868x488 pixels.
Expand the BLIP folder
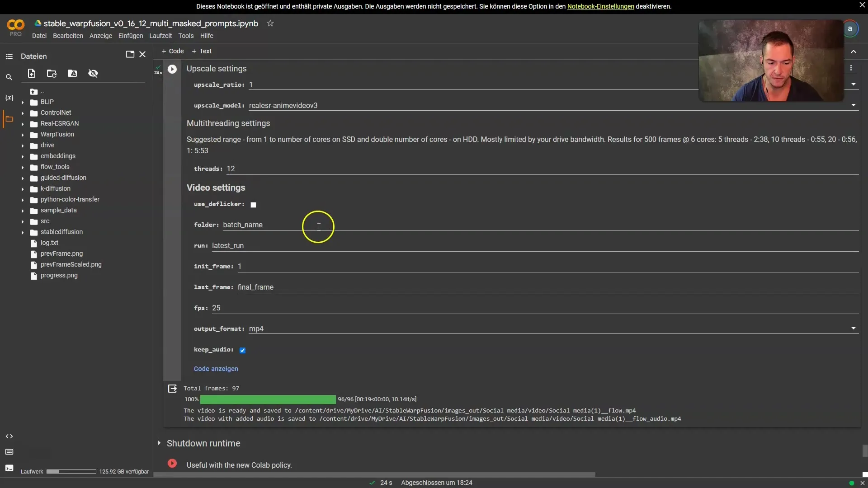click(23, 103)
